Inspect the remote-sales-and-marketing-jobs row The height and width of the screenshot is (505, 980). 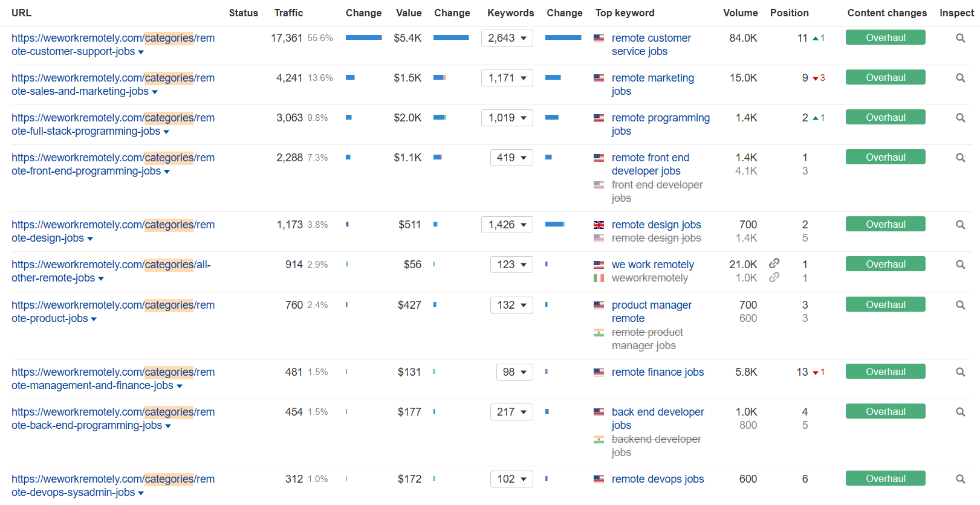(960, 78)
